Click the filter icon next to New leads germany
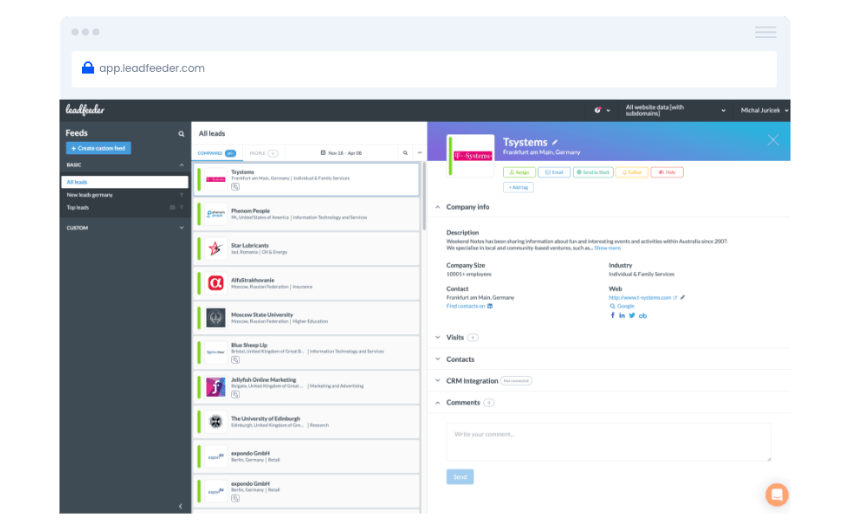The height and width of the screenshot is (530, 850). tap(182, 195)
